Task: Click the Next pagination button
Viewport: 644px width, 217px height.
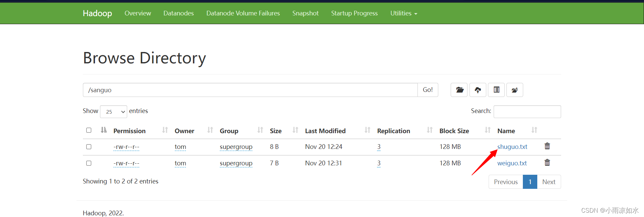Action: (549, 182)
